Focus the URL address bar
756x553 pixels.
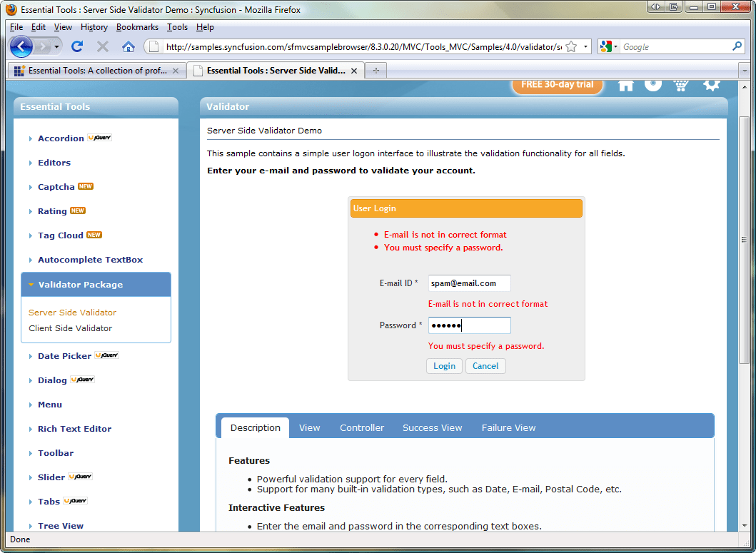(363, 47)
